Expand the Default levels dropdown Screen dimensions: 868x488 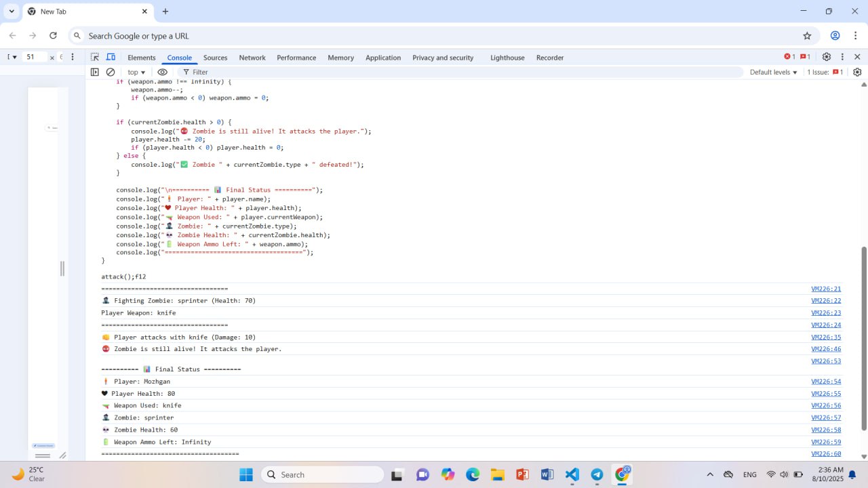click(773, 72)
